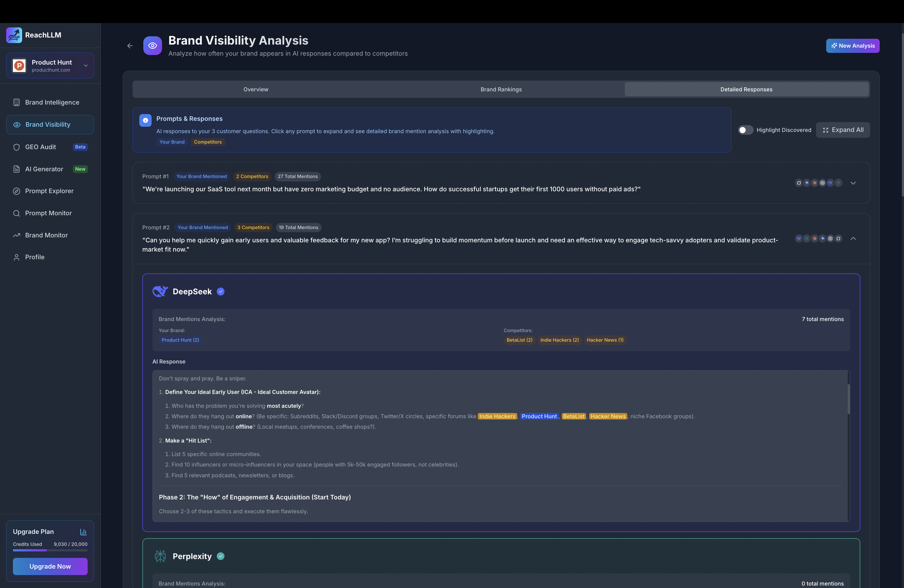Click the Gemini icon in Prompt #2 row
The width and height of the screenshot is (904, 588).
(823, 239)
